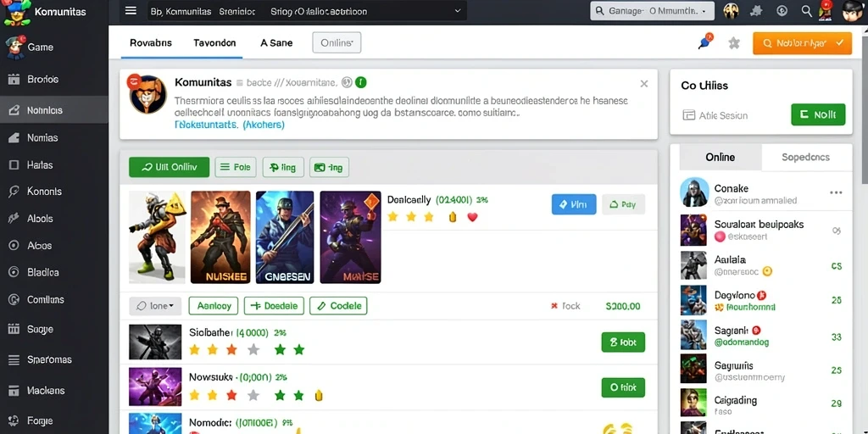Select the GNBESEN character card thumbnail
This screenshot has height=434, width=868.
[x=285, y=237]
